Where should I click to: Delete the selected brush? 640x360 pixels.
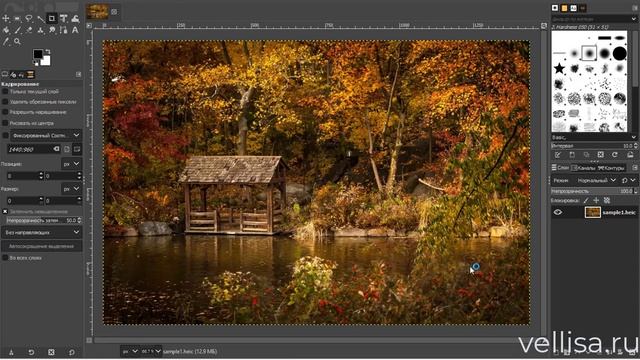pos(600,155)
